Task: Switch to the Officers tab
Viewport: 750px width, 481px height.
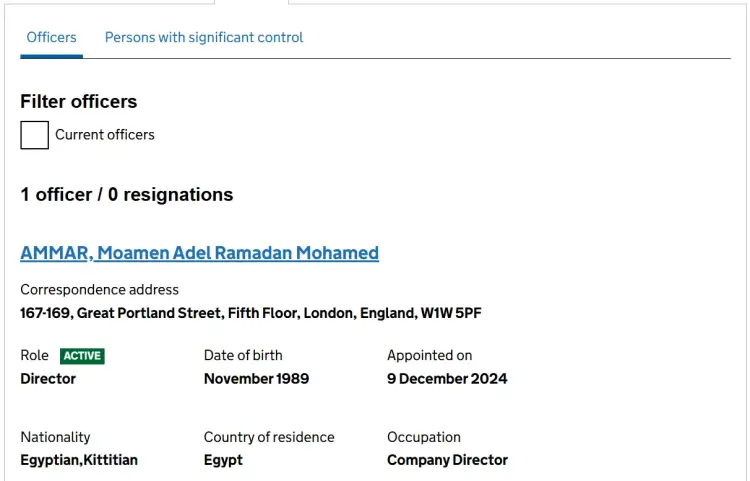Action: [51, 37]
